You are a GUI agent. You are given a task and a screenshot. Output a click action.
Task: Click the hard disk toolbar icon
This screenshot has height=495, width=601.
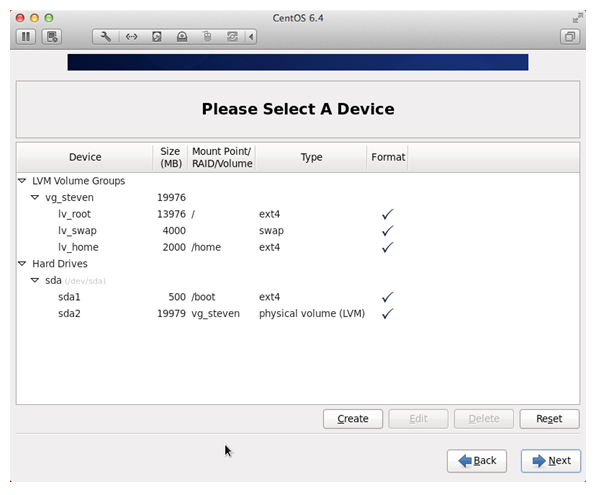(x=157, y=37)
